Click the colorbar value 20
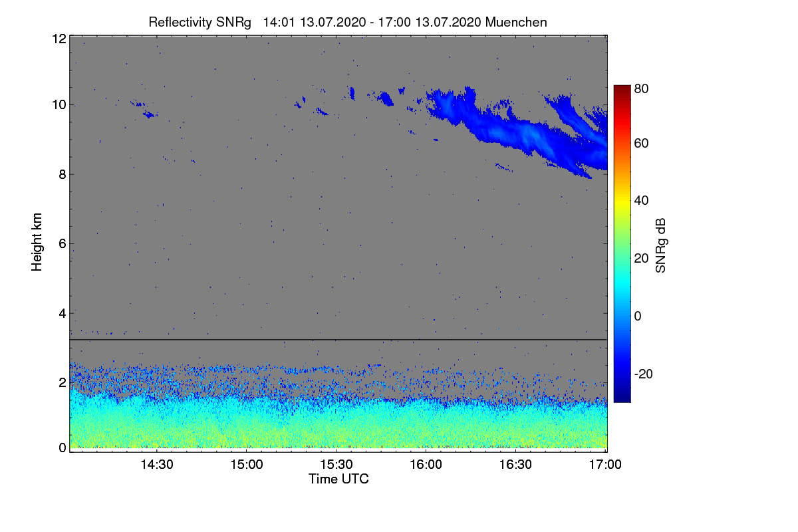 (642, 258)
